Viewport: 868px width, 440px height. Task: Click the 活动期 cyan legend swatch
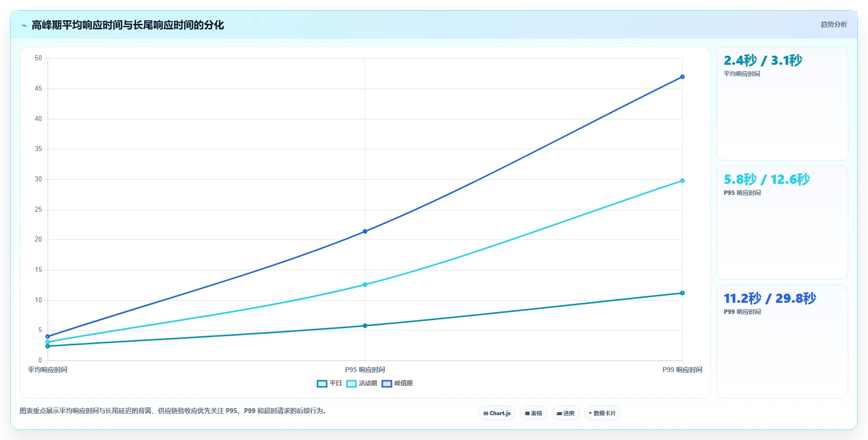click(351, 383)
